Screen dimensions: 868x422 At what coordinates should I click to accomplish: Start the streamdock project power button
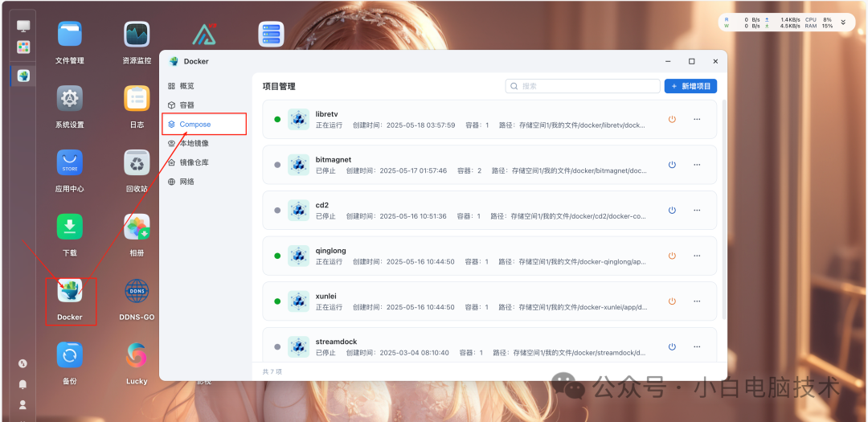672,346
